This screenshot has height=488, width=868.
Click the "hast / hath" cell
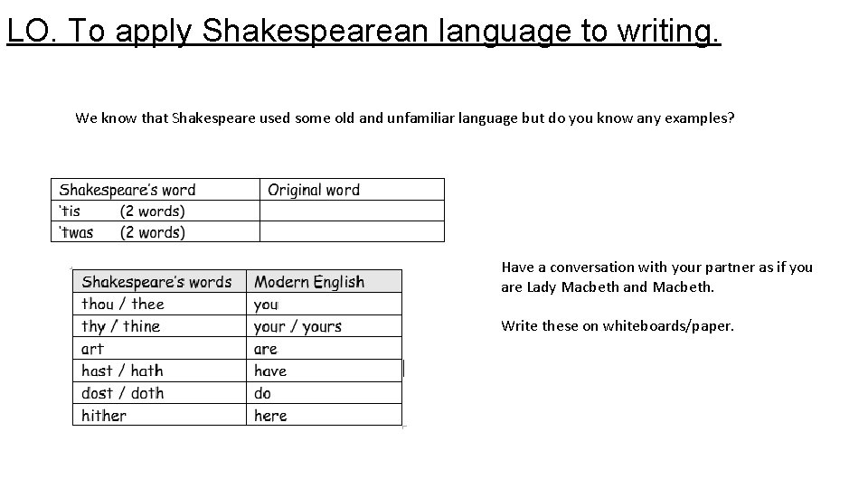159,371
